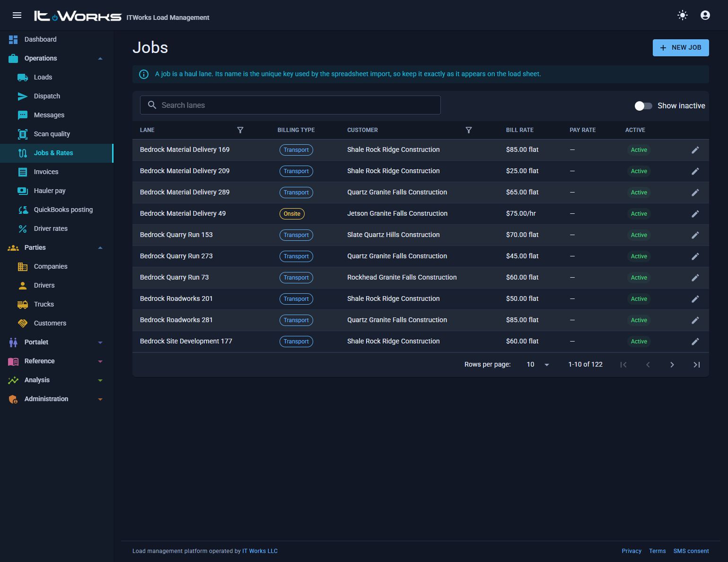Open Invoices page
This screenshot has height=562, width=728.
click(x=57, y=172)
